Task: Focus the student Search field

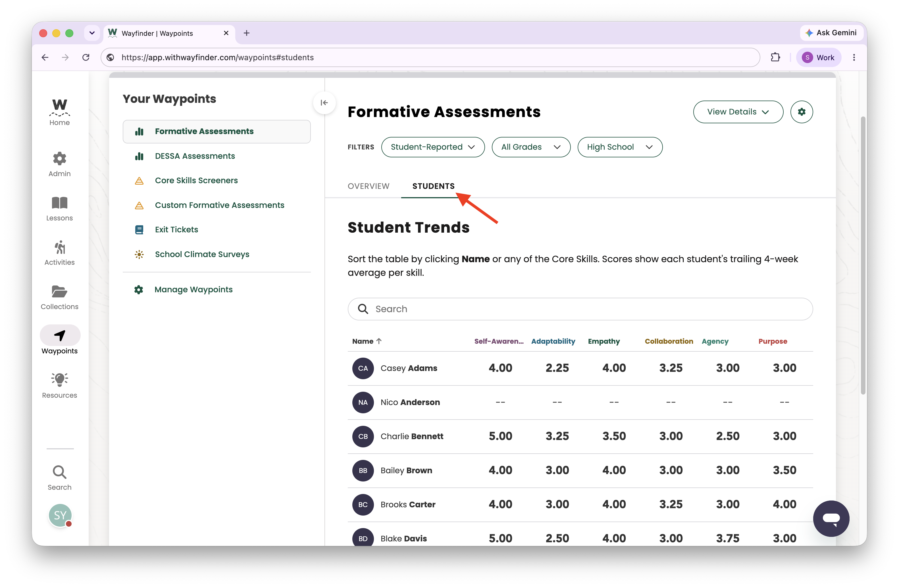Action: pyautogui.click(x=580, y=309)
